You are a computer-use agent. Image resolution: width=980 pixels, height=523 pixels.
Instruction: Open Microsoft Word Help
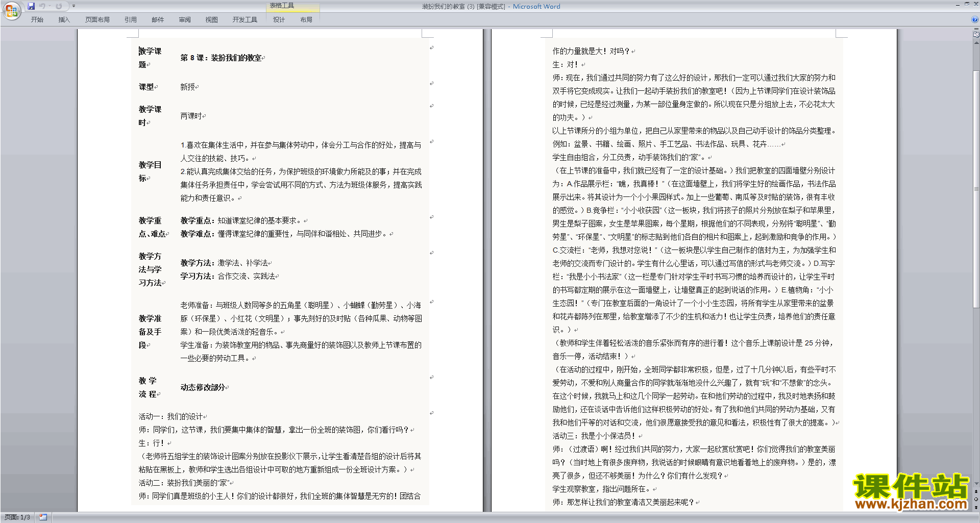point(975,19)
